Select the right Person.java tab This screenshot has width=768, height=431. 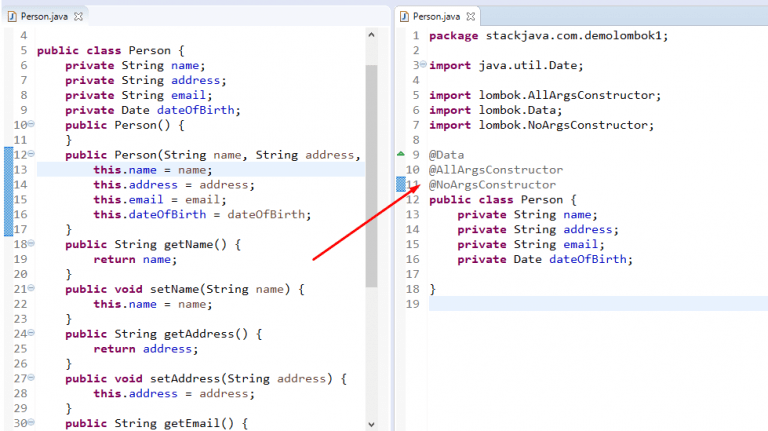click(x=436, y=17)
